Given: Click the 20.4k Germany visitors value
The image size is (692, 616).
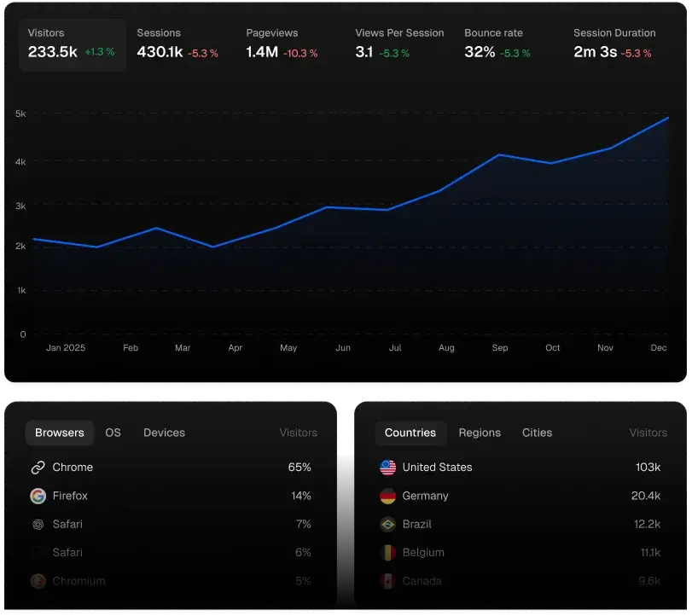Looking at the screenshot, I should point(646,496).
